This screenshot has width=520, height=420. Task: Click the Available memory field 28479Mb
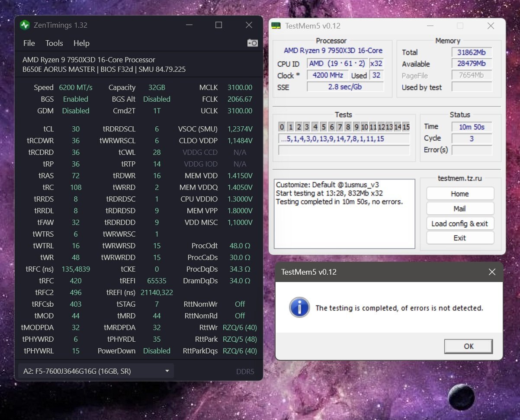coord(472,64)
